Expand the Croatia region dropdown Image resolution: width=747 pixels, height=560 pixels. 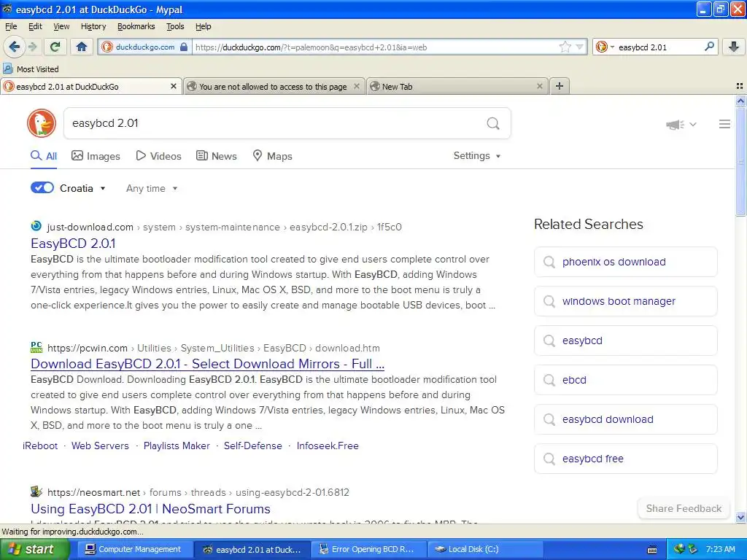click(x=82, y=188)
